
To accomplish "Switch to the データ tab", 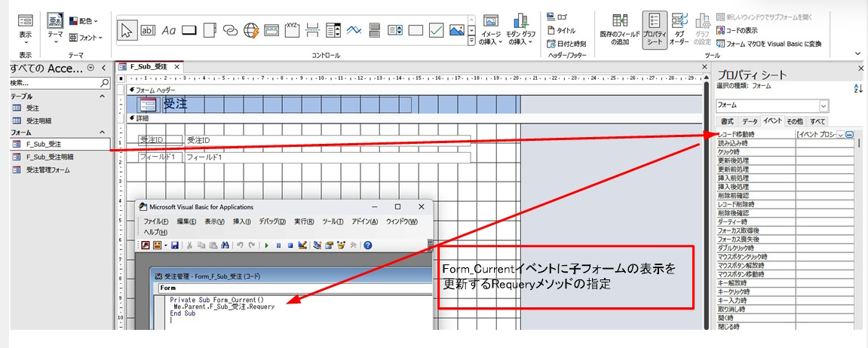I will coord(750,121).
